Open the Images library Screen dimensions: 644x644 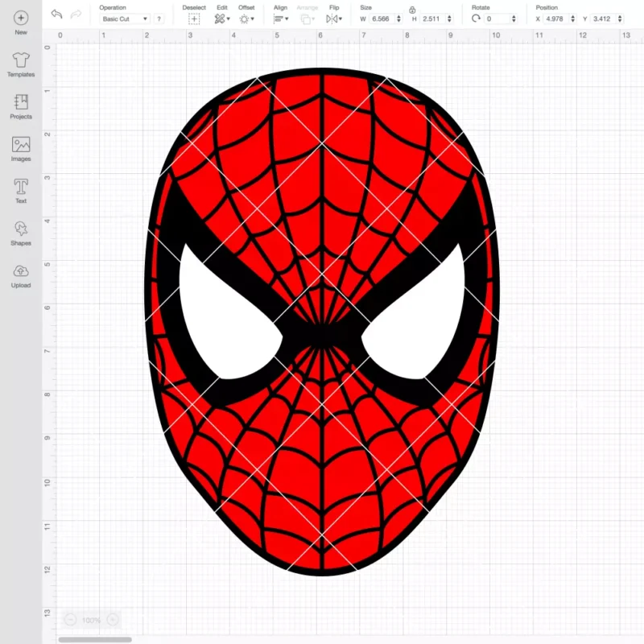[21, 145]
